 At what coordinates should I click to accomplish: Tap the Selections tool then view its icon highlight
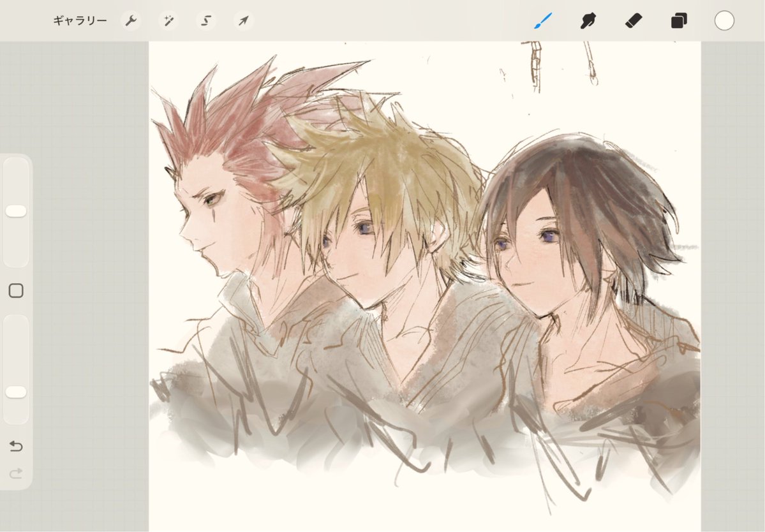click(205, 20)
